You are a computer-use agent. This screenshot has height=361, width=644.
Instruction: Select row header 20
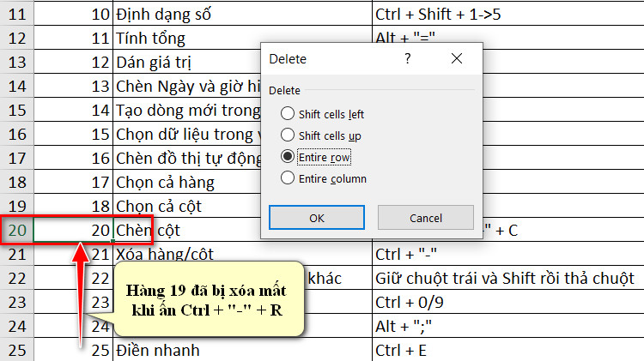tap(17, 230)
